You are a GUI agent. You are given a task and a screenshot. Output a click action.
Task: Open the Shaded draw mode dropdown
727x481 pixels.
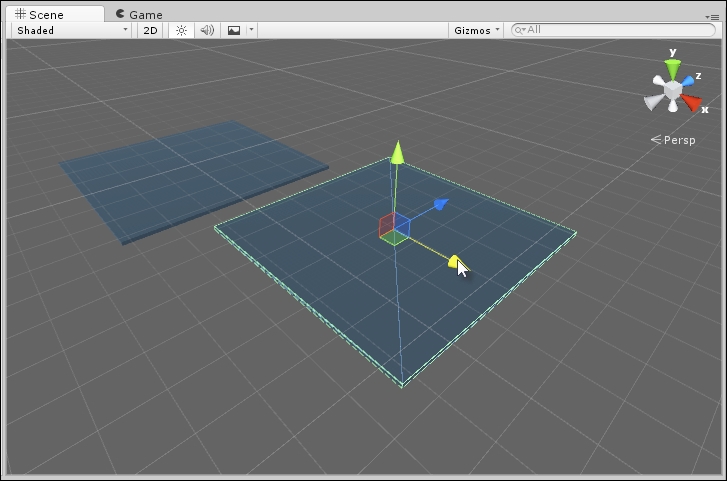71,30
